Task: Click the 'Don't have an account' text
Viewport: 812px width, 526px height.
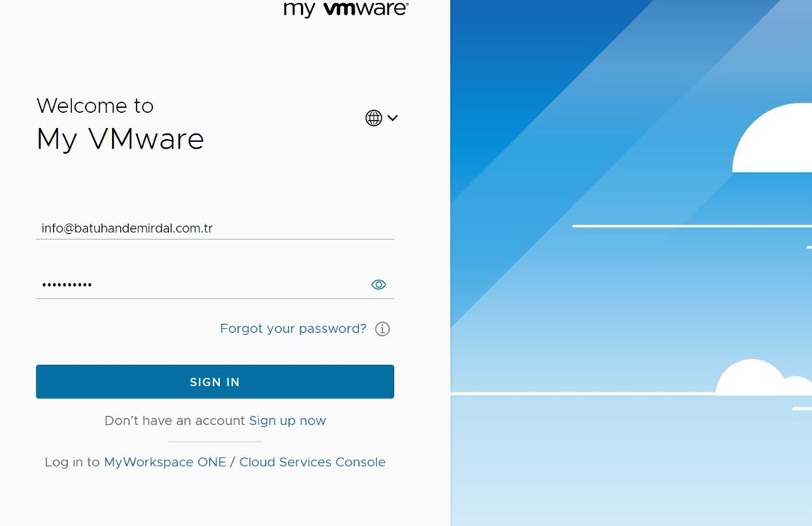Action: pos(175,420)
